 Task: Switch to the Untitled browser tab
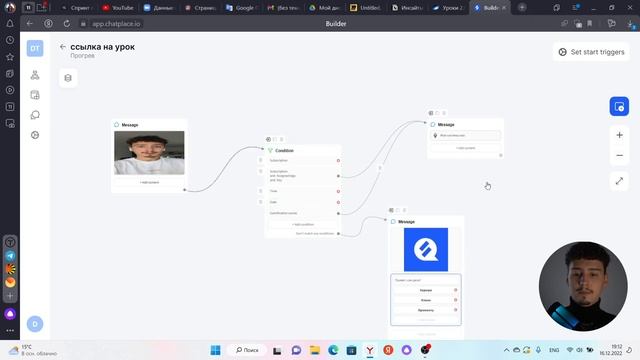[x=366, y=8]
